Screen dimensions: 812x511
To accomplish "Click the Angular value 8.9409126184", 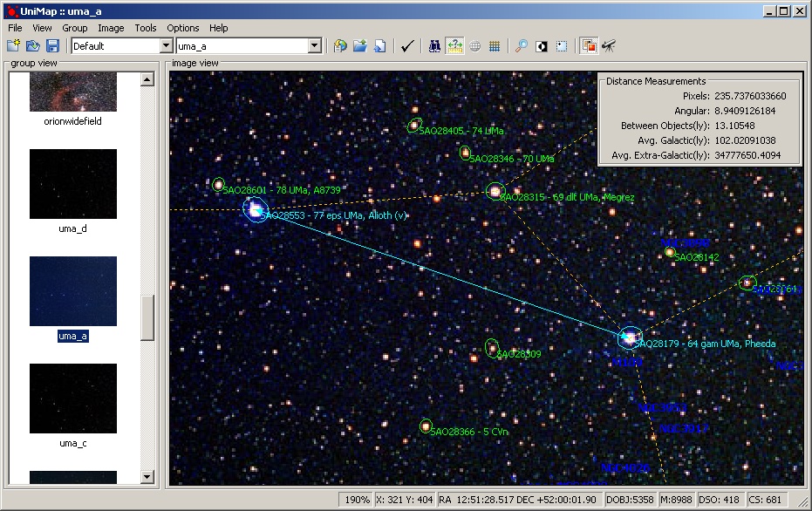I will pyautogui.click(x=745, y=111).
